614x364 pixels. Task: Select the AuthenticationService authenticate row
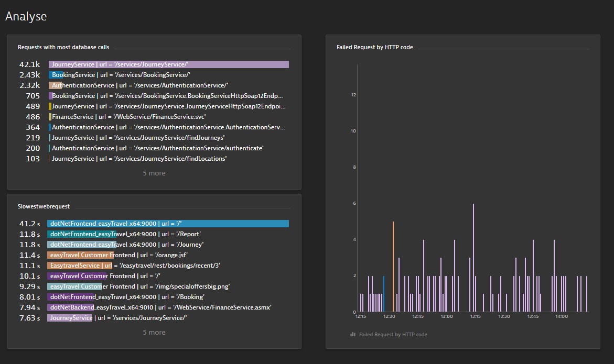pyautogui.click(x=154, y=148)
